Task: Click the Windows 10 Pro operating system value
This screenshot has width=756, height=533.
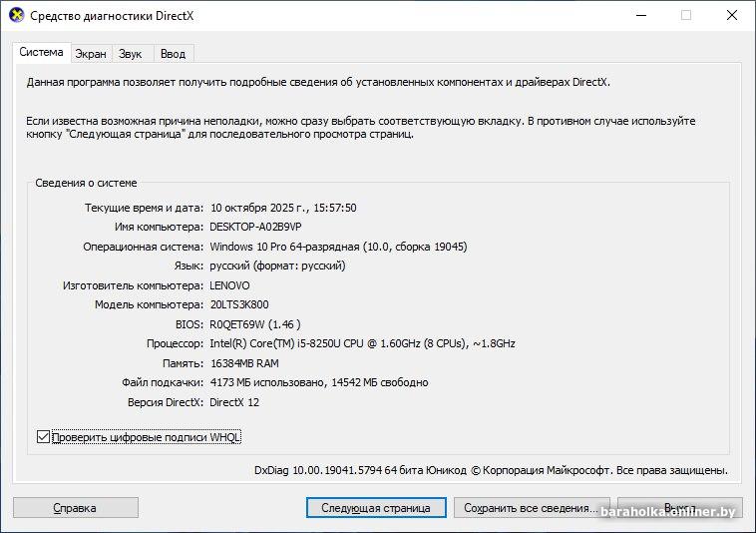Action: click(338, 247)
